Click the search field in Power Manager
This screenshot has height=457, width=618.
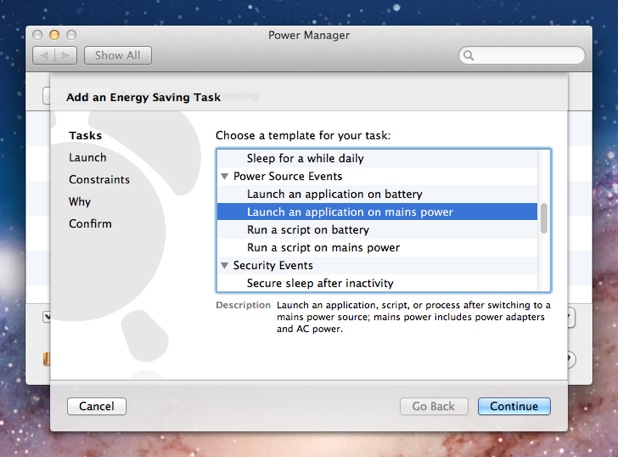521,55
